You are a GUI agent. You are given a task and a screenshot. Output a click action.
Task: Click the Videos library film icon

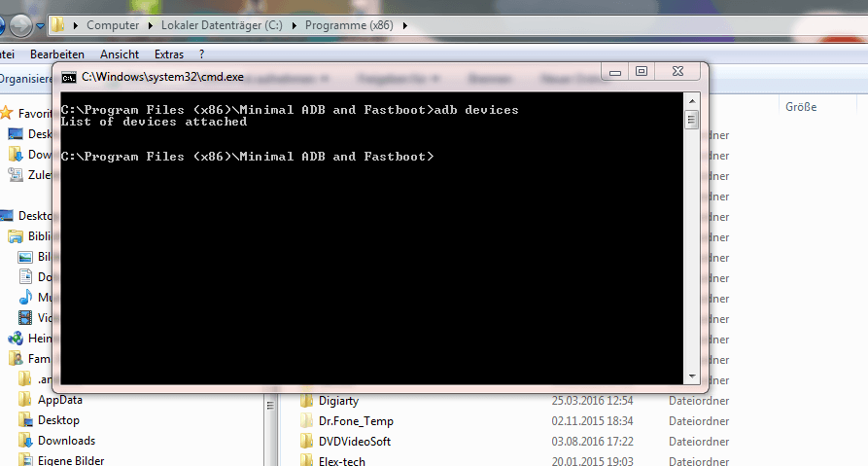(25, 318)
